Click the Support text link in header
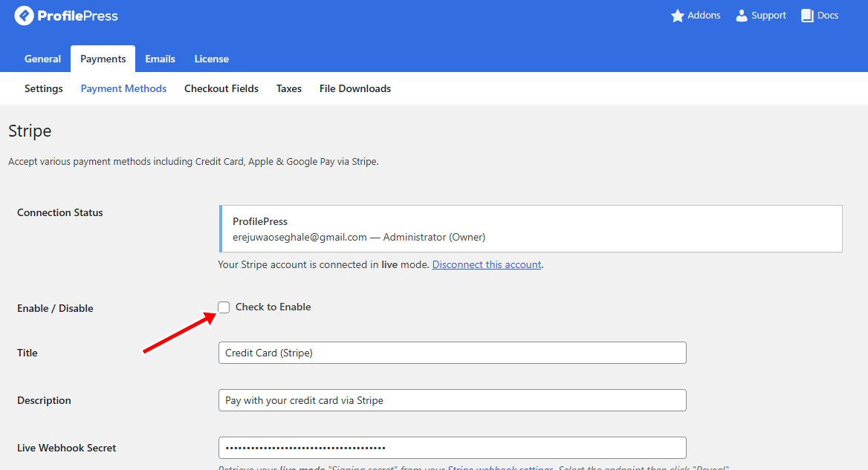Screen dimensions: 868x470 (768, 16)
